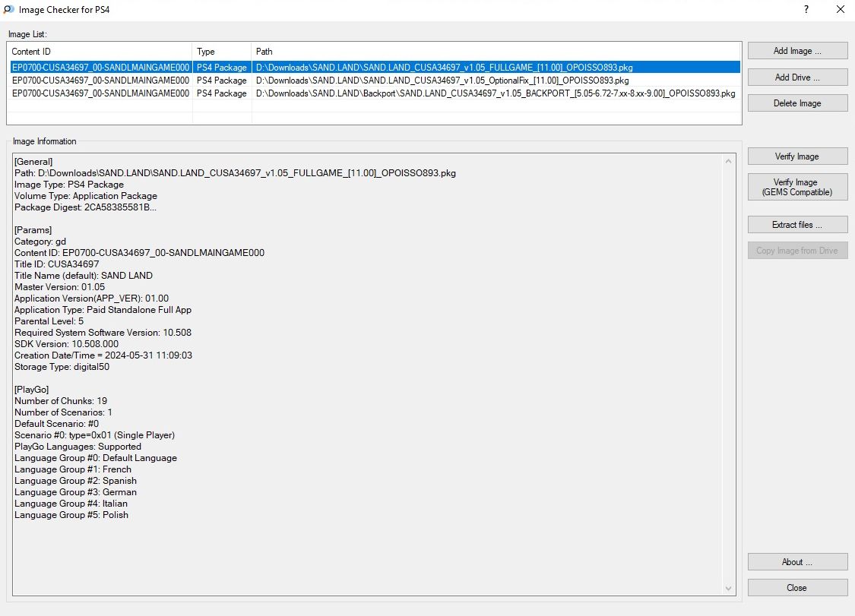Screen dimensions: 855x616
Task: Click the Category: gd line
Action: click(40, 242)
